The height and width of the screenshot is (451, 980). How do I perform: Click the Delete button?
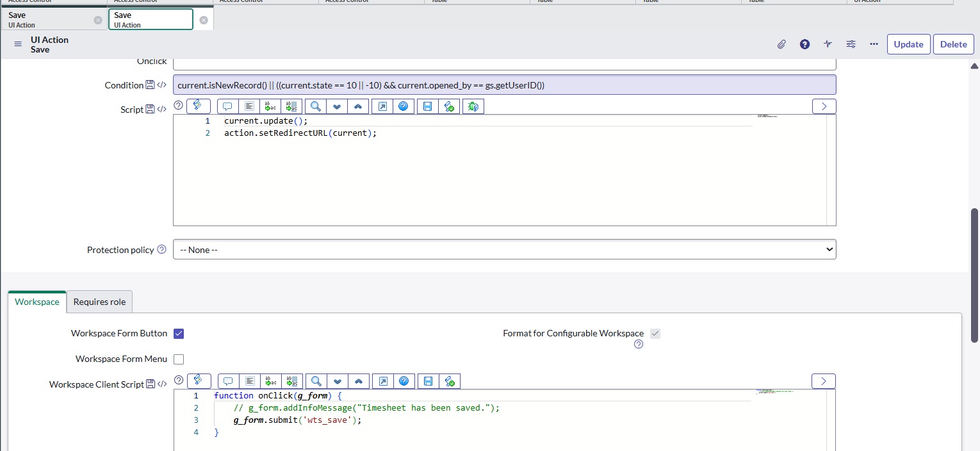[953, 44]
